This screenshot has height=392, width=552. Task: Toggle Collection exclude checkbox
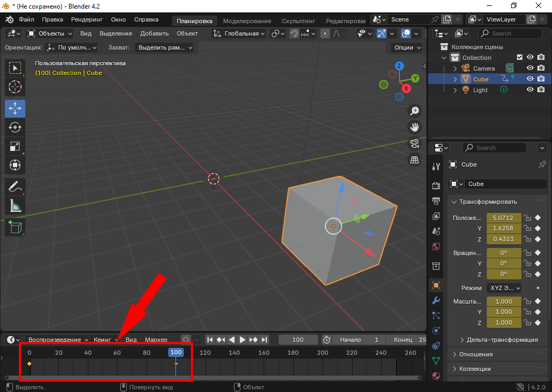pos(520,58)
